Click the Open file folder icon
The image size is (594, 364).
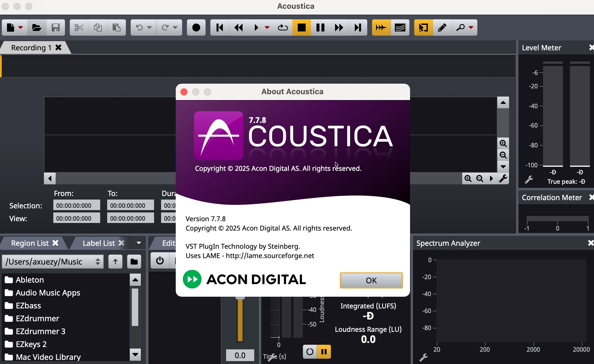(37, 28)
